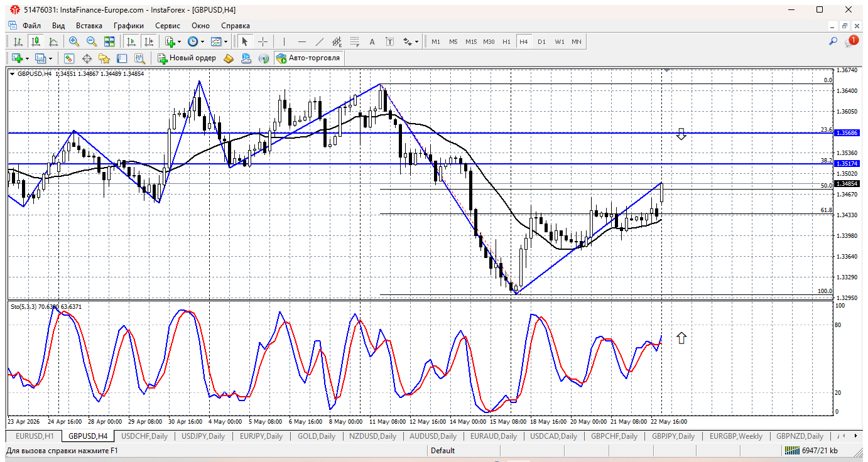The image size is (868, 462).
Task: Click the Новый ордер button
Action: 187,58
